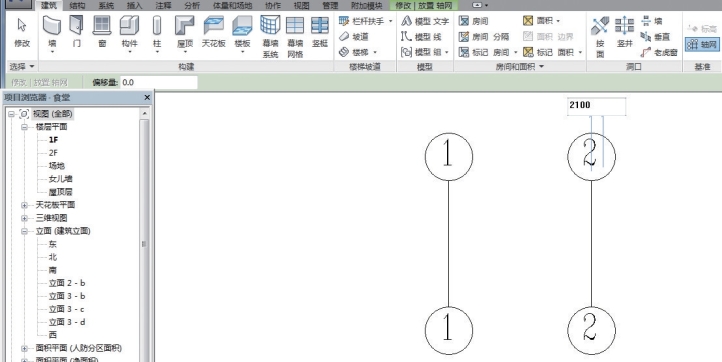
Task: Collapse the 楼层平面 floor plans node
Action: click(x=24, y=127)
